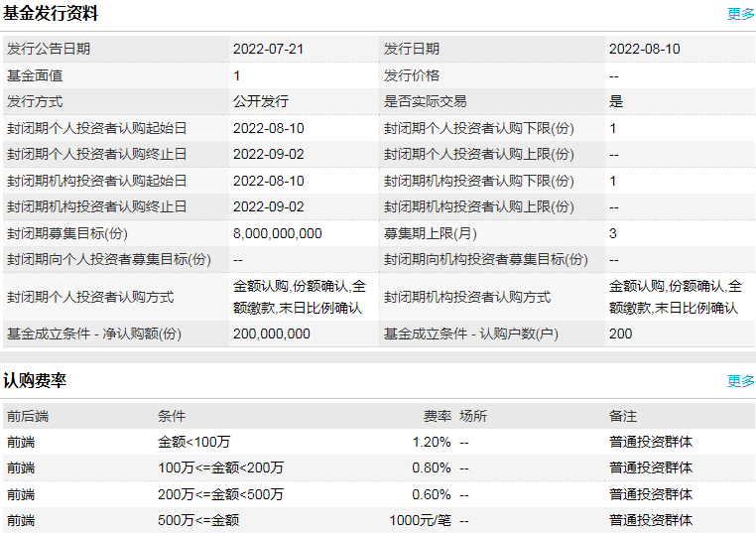Click the 认购费率 section heading

pos(35,381)
